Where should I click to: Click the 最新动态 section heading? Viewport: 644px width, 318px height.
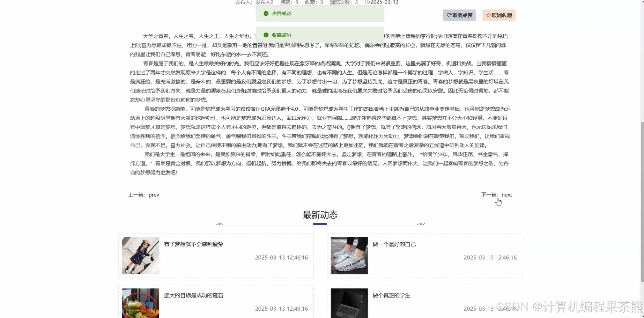320,215
